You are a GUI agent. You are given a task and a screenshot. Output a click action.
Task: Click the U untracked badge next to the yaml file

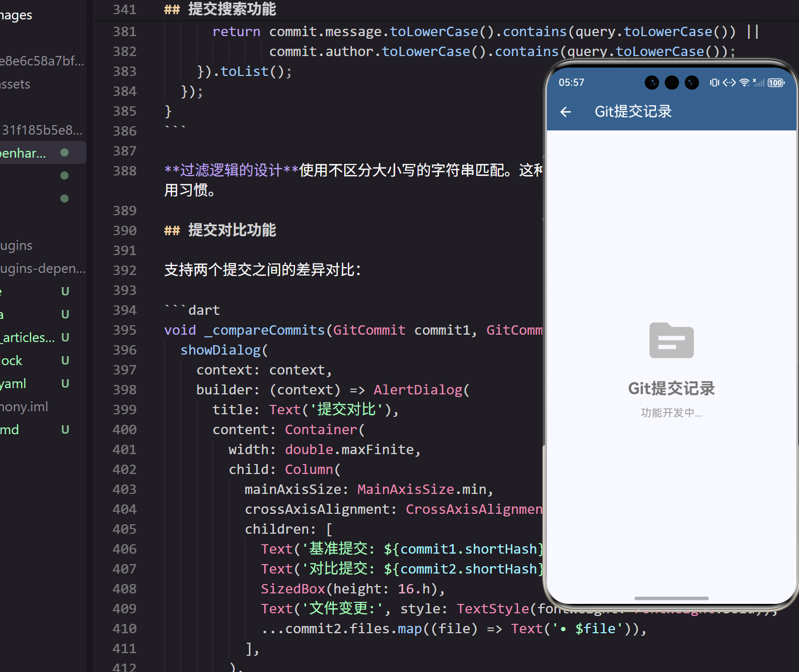point(64,383)
